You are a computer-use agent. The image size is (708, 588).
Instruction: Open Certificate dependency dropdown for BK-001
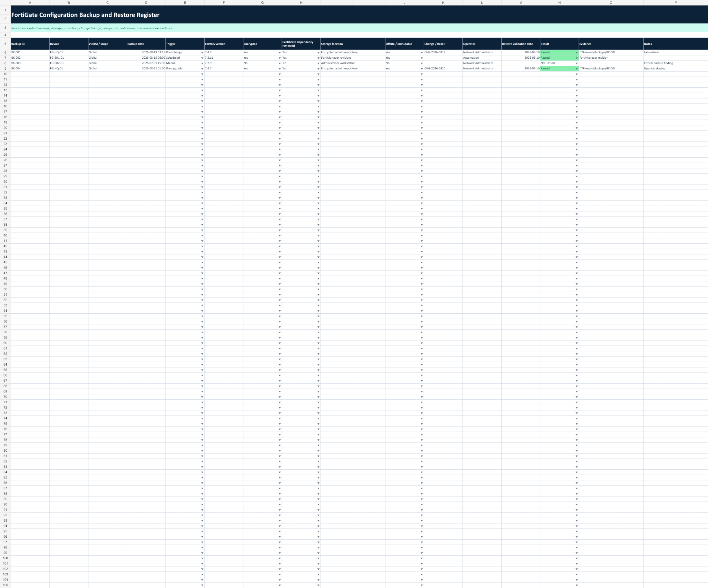point(318,53)
